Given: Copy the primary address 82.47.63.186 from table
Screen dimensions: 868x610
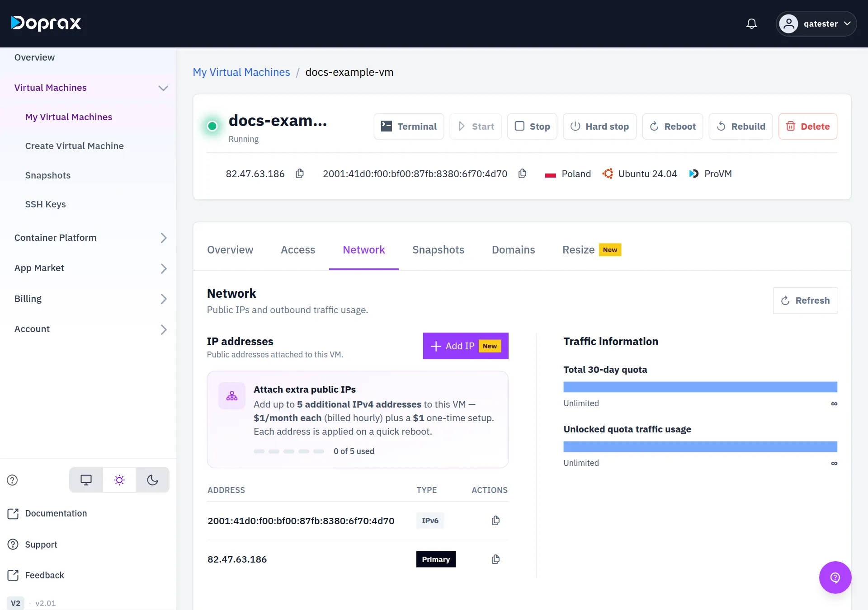Looking at the screenshot, I should tap(495, 559).
